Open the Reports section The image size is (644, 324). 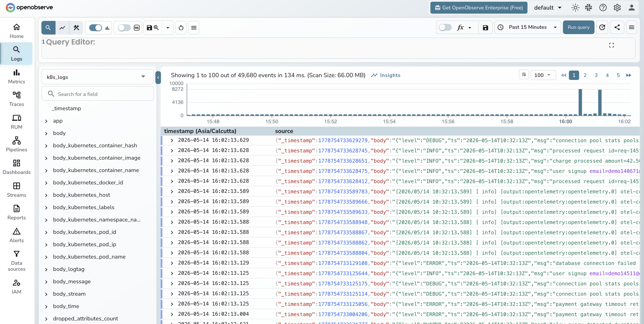coord(16,213)
